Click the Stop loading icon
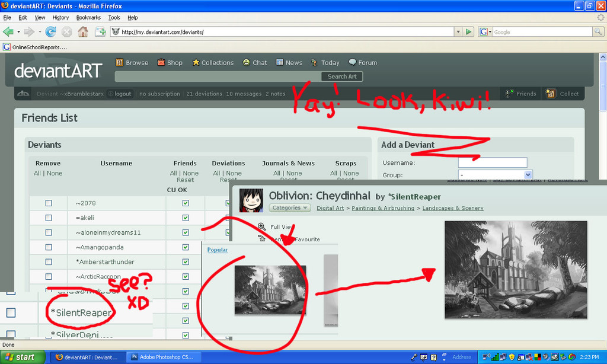This screenshot has height=364, width=607. click(x=66, y=32)
